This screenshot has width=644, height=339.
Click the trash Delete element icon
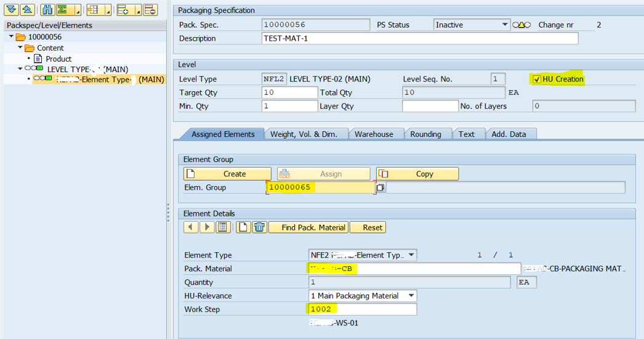pyautogui.click(x=259, y=227)
